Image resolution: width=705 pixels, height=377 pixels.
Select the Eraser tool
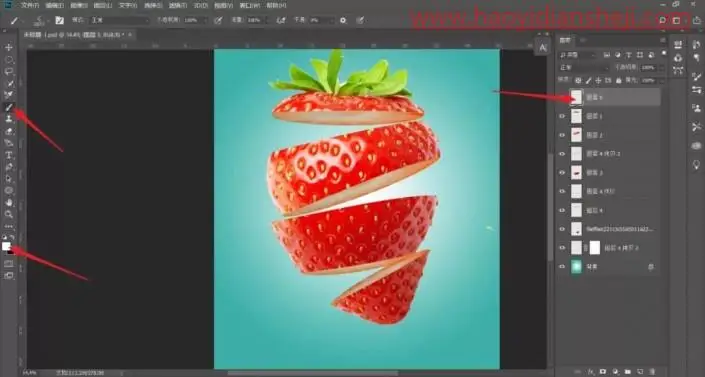point(9,131)
